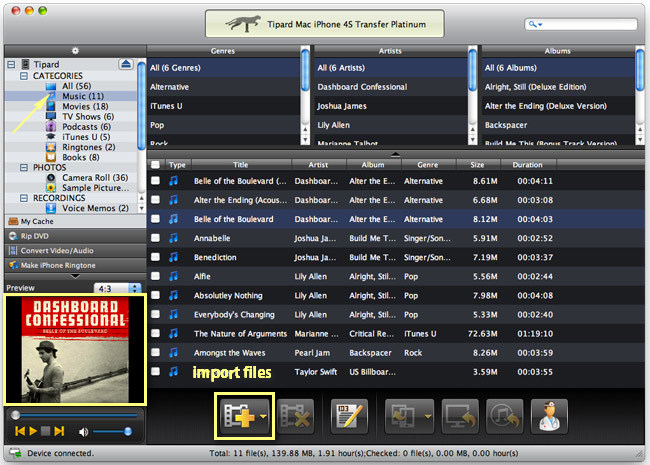Open the doctor repair tool icon
650x465 pixels.
pyautogui.click(x=549, y=416)
